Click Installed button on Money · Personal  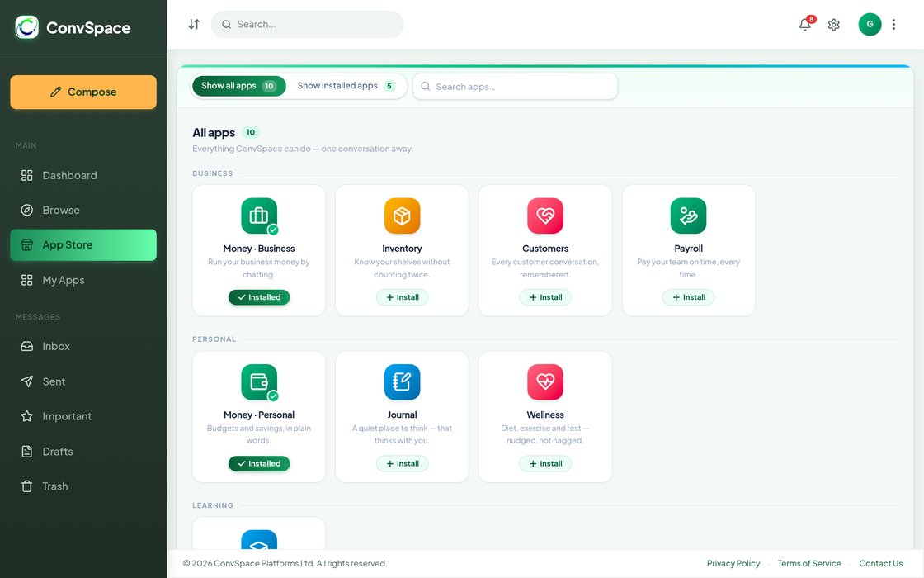point(259,463)
